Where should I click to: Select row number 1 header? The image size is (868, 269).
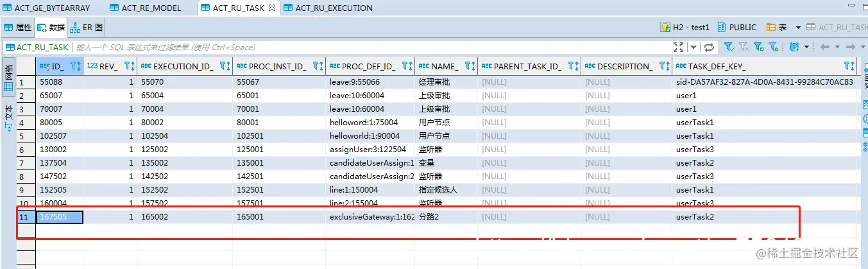26,82
